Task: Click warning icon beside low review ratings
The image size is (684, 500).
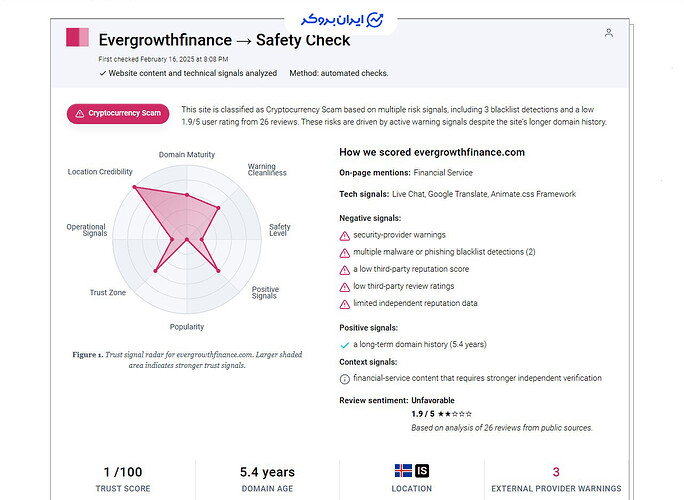Action: [x=345, y=287]
